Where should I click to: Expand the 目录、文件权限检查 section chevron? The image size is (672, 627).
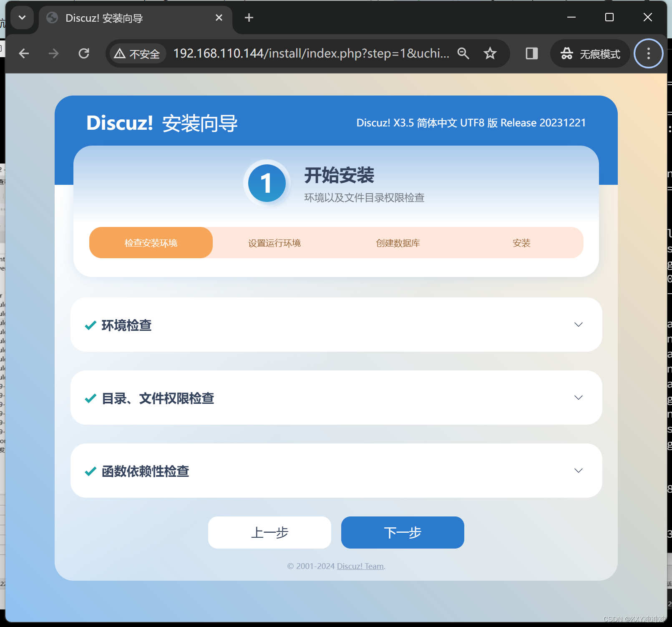click(x=579, y=398)
